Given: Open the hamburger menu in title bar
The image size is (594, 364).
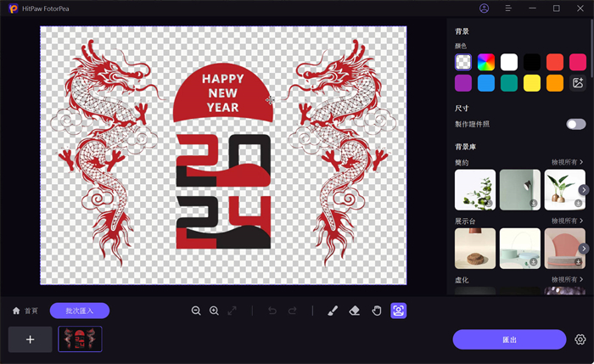Looking at the screenshot, I should (508, 8).
